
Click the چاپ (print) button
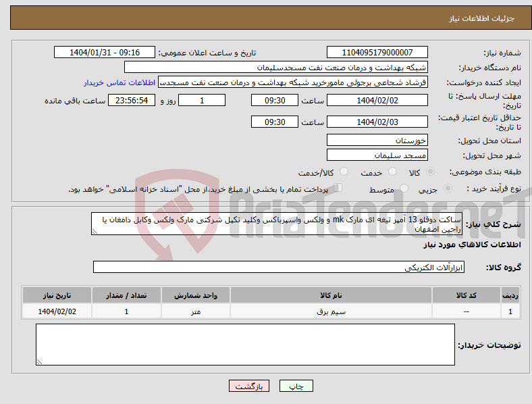[296, 386]
